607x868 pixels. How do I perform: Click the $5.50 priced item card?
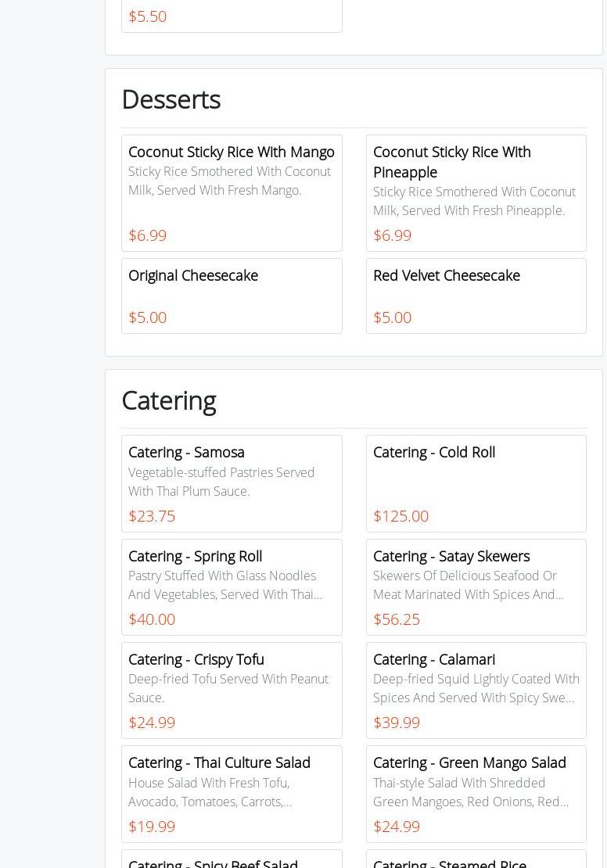point(232,16)
